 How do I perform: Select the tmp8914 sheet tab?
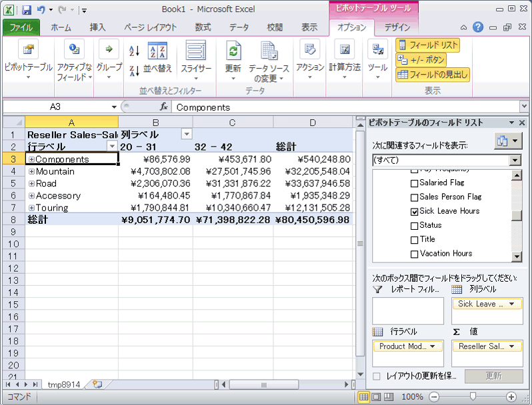point(64,384)
